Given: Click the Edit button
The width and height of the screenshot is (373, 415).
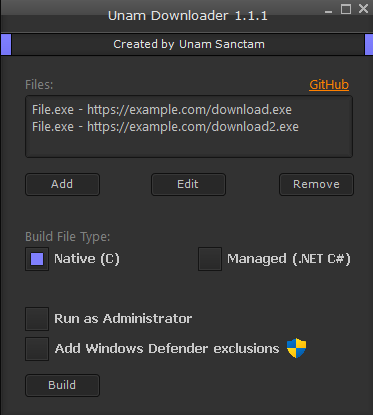Looking at the screenshot, I should pos(188,184).
